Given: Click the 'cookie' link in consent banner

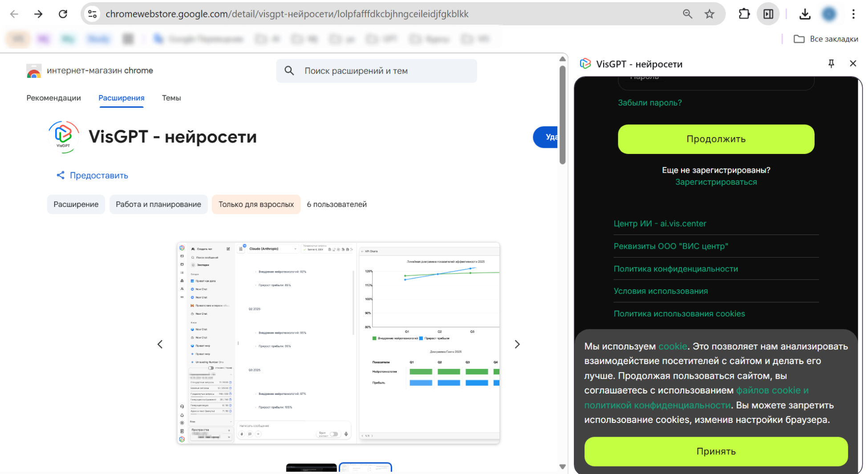Looking at the screenshot, I should coord(673,346).
